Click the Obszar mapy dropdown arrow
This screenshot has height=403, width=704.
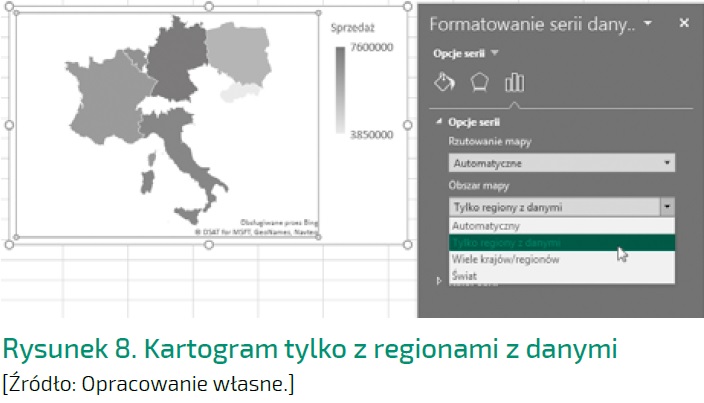pyautogui.click(x=667, y=207)
